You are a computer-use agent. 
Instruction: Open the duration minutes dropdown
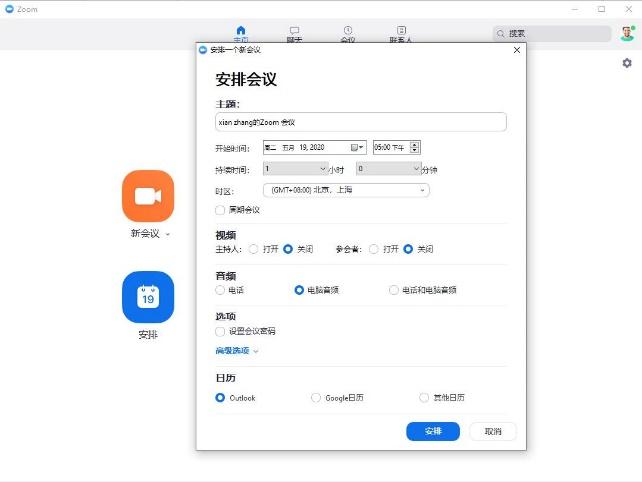point(389,169)
